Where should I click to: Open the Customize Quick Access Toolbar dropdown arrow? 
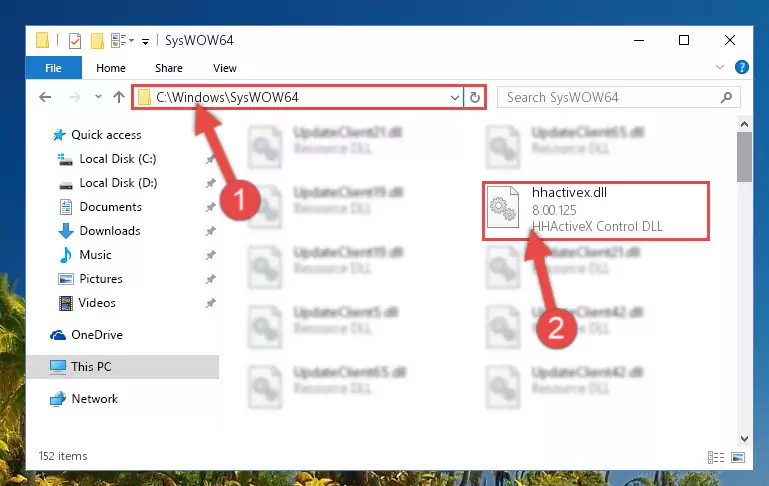145,41
